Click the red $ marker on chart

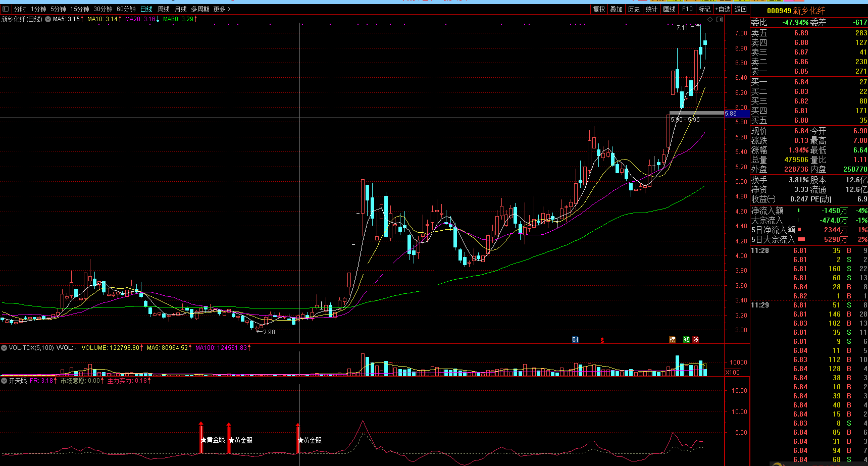click(x=602, y=340)
